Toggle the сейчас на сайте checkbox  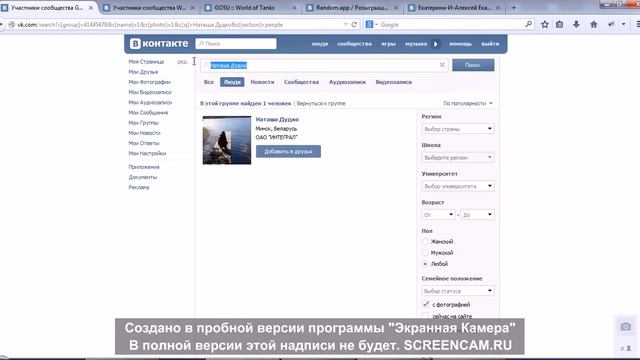pyautogui.click(x=425, y=316)
